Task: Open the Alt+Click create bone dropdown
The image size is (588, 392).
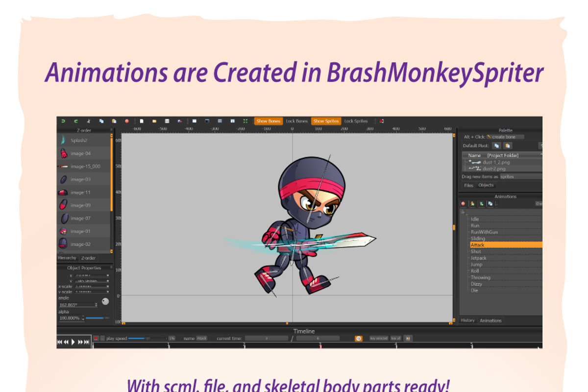Action: pyautogui.click(x=505, y=137)
